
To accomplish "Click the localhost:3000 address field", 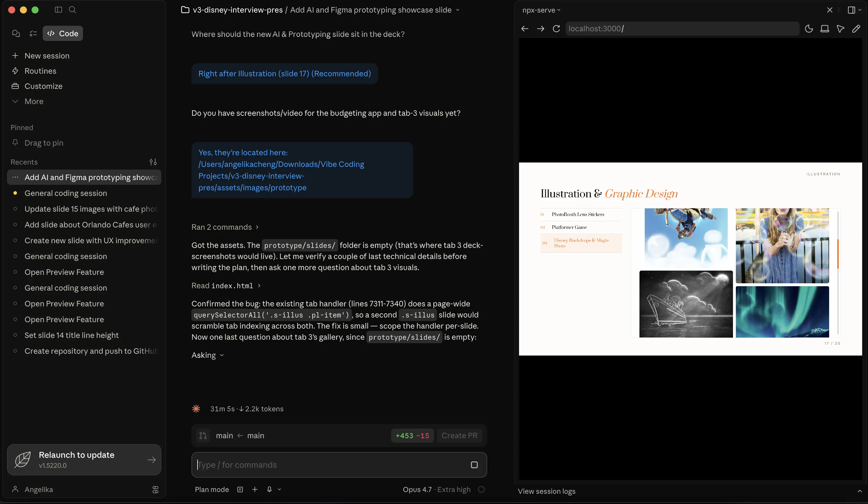I will (682, 29).
